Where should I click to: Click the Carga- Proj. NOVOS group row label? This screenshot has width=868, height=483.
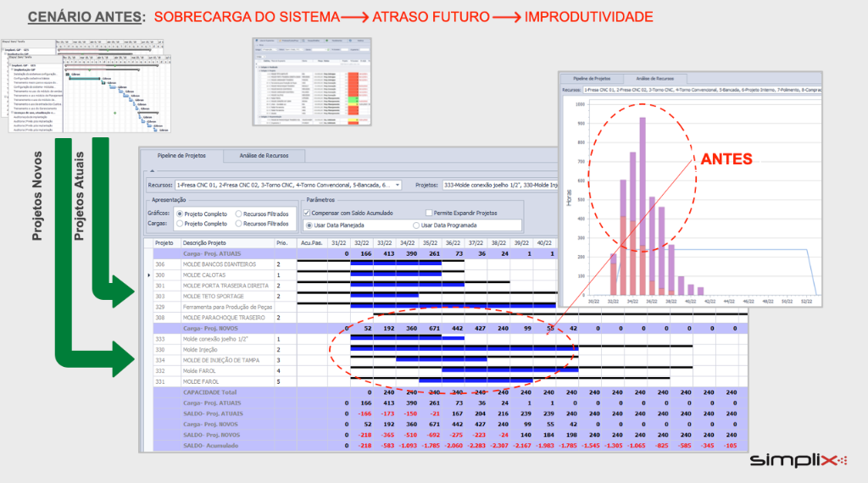pyautogui.click(x=210, y=328)
